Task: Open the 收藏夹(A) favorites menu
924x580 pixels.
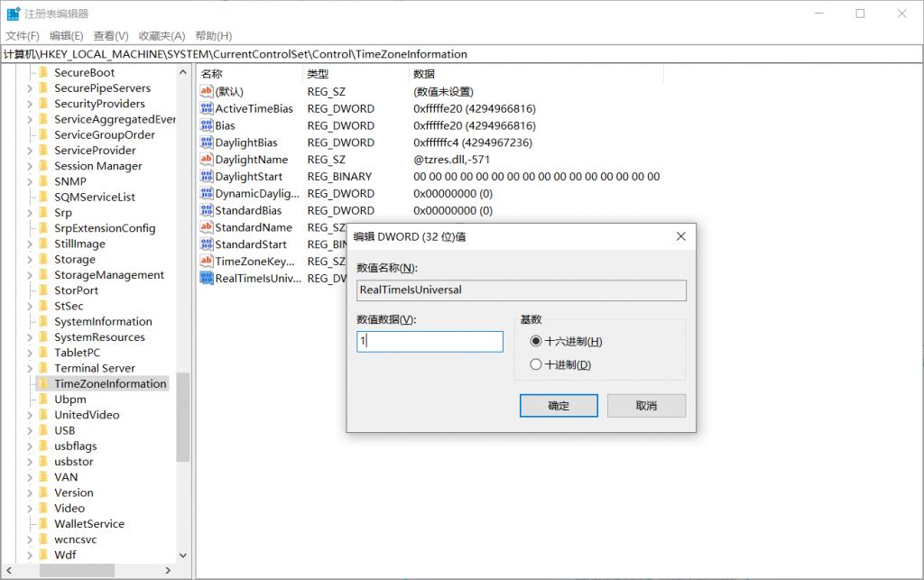Action: pos(162,36)
